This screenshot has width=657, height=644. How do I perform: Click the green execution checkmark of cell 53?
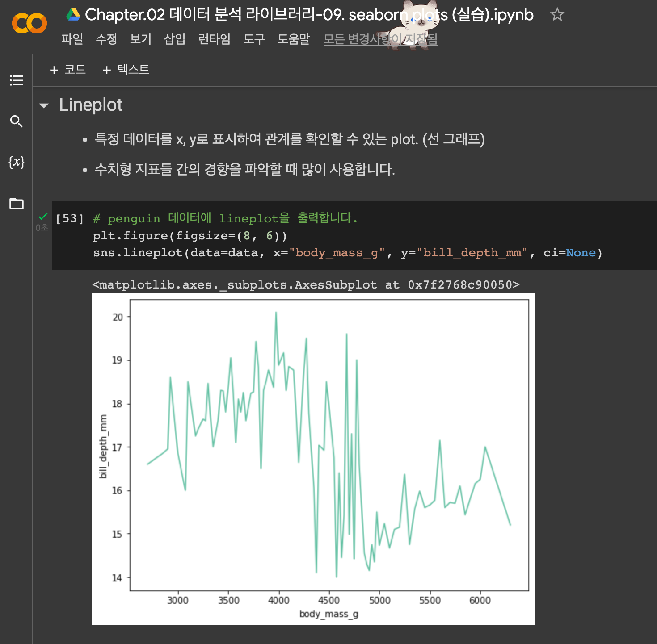pyautogui.click(x=43, y=217)
